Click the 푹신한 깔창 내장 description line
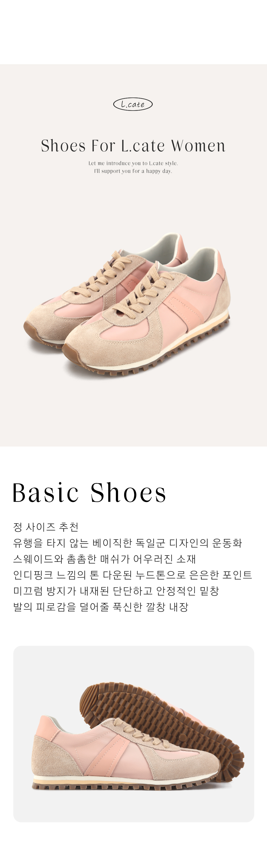Screen dimensions: 267x868 (101, 607)
